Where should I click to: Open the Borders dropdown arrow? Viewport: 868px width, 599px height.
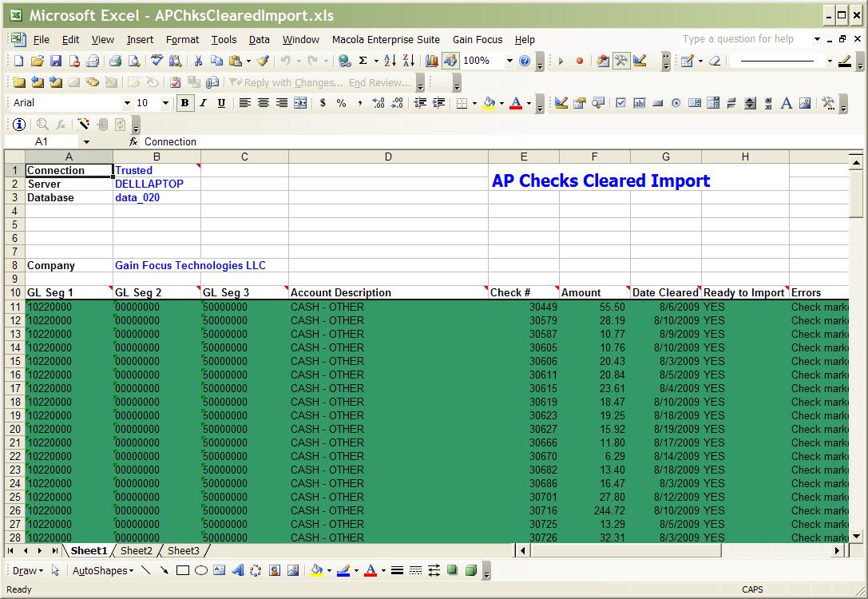click(x=474, y=103)
